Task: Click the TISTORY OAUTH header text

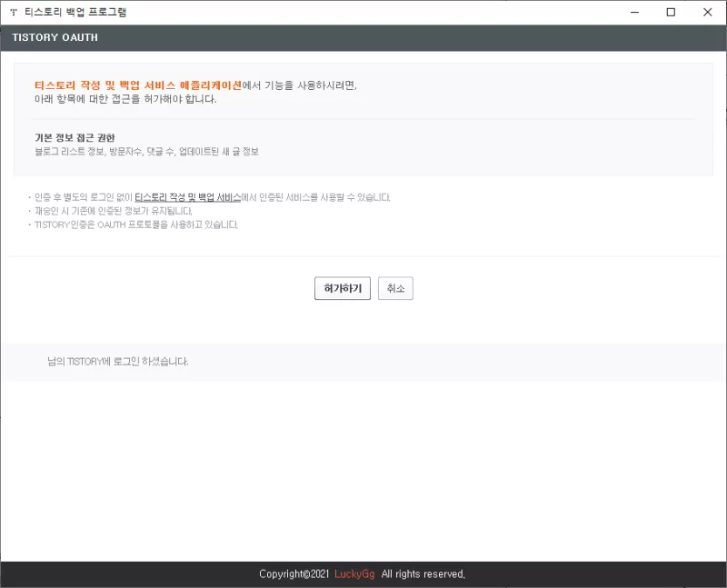Action: [x=55, y=37]
